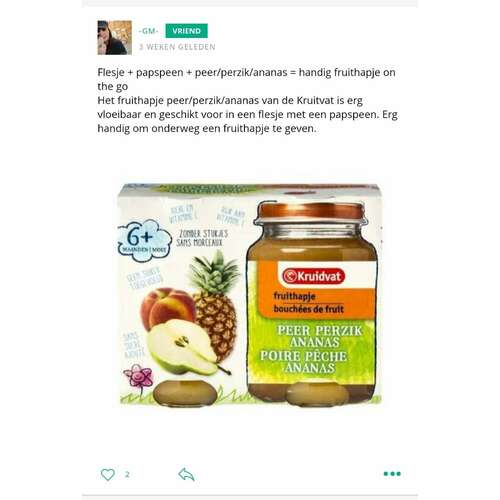
Task: Click the pineapple illustration on the package
Action: tap(215, 306)
